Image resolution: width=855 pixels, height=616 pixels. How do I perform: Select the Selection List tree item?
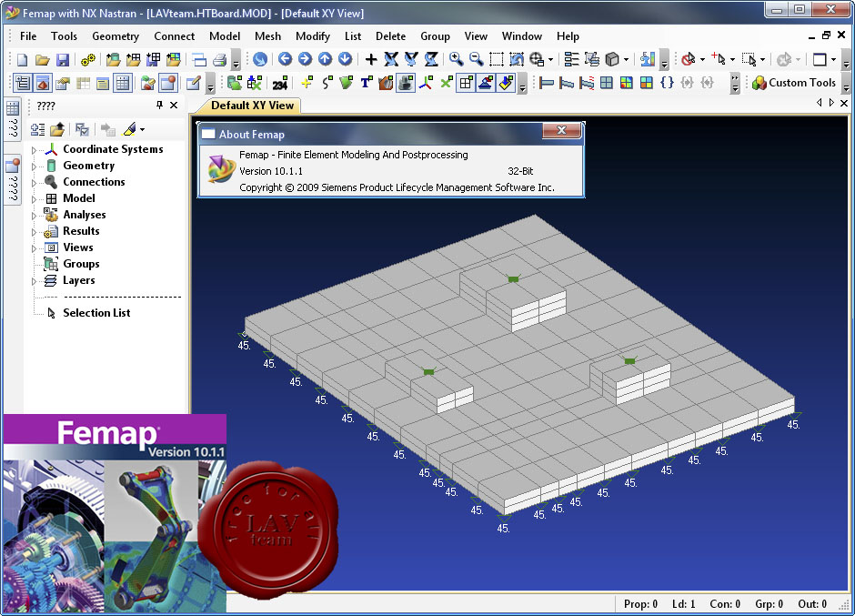point(96,313)
